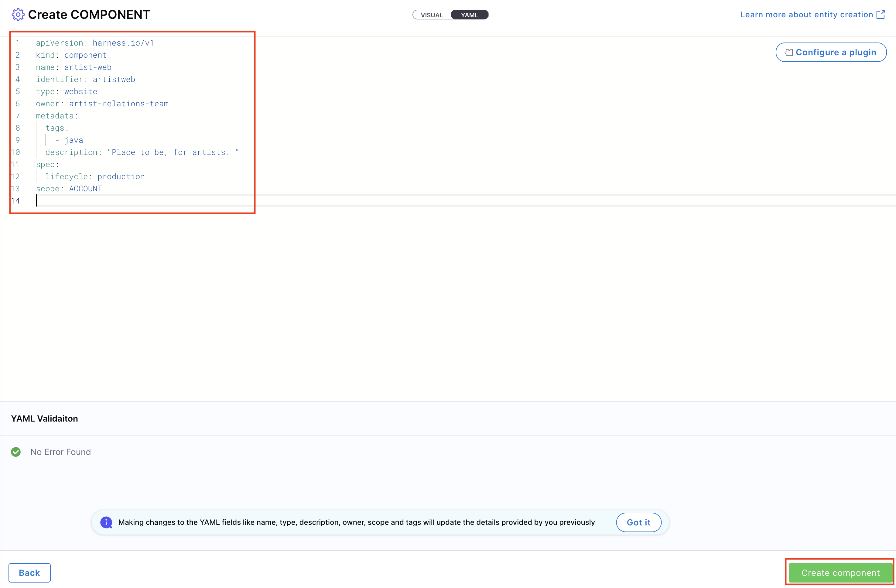Select the YAML view toggle

coord(469,15)
